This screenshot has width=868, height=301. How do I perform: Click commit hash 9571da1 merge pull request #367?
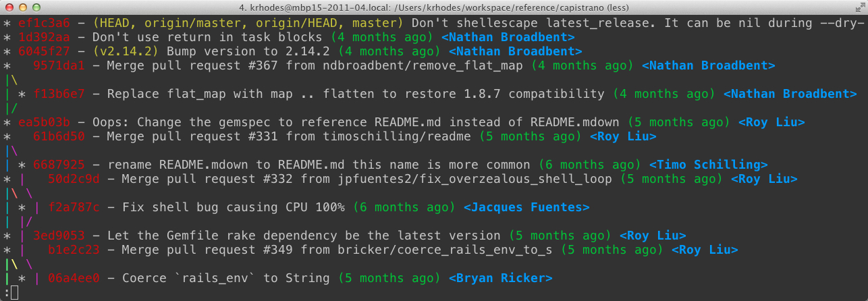point(59,65)
